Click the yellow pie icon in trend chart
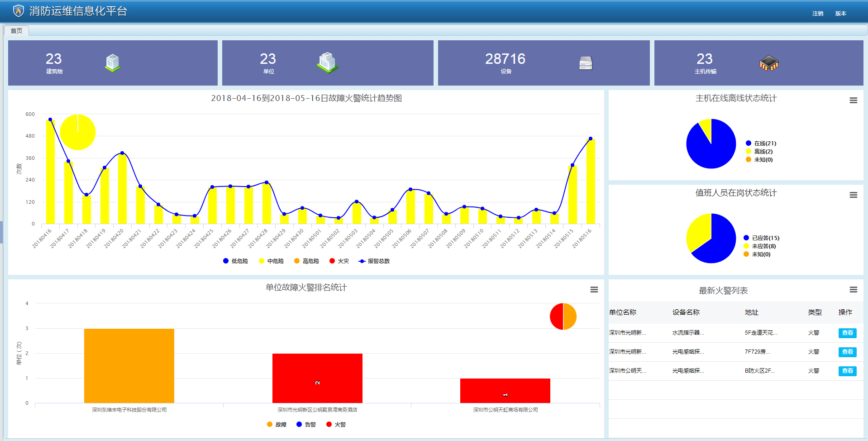The width and height of the screenshot is (868, 441). (x=78, y=132)
